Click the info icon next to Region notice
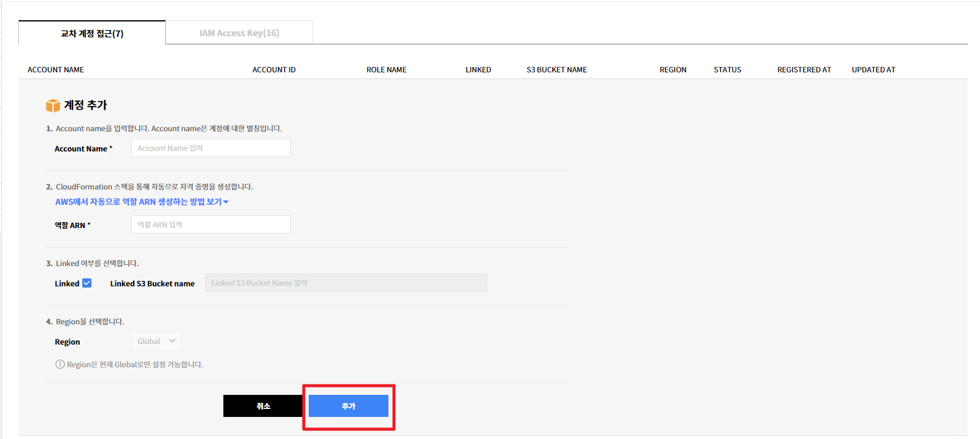This screenshot has width=980, height=439. click(x=60, y=364)
